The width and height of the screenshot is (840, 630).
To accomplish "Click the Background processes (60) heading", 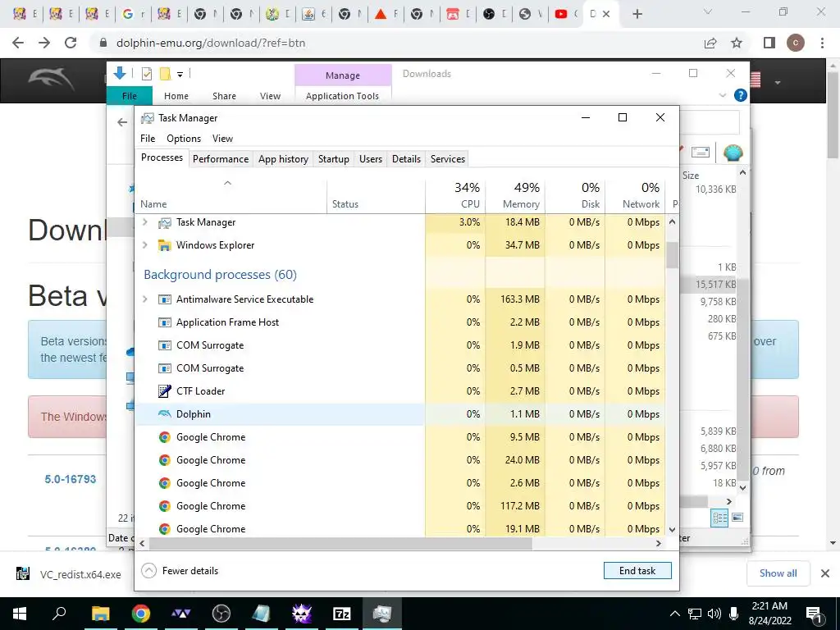I will point(220,275).
